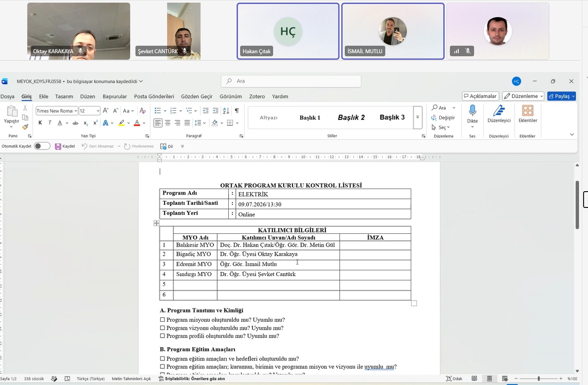Screen dimensions: 588x385
Task: Click the Paylaş share button
Action: 562,96
